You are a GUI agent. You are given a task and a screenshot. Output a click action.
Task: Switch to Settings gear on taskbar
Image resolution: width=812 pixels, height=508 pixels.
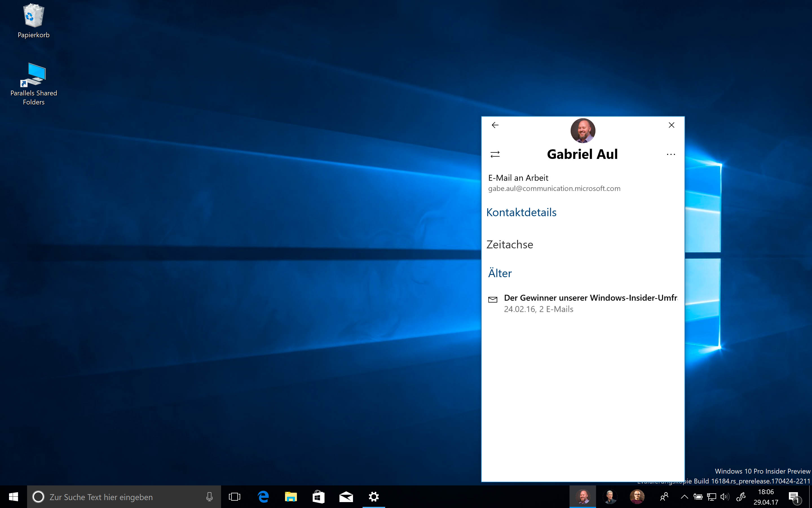(374, 497)
